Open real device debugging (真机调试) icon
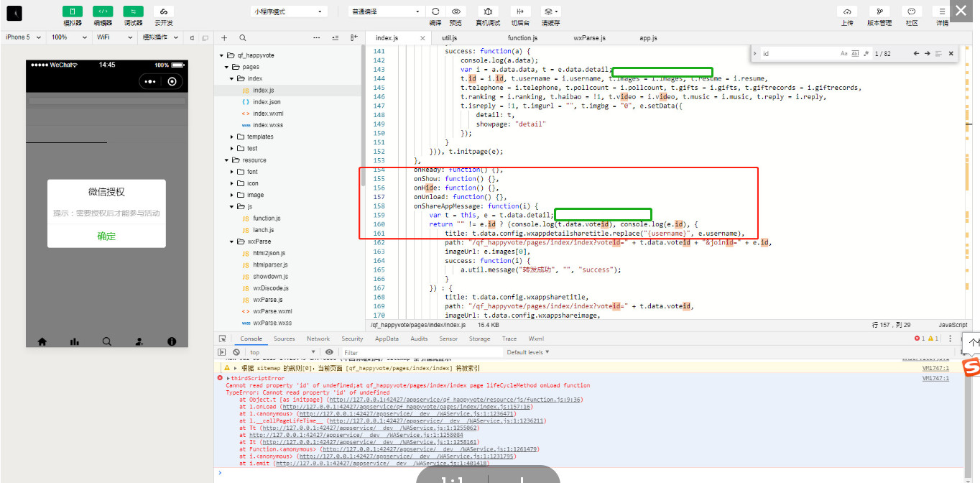Image resolution: width=980 pixels, height=483 pixels. [x=488, y=11]
